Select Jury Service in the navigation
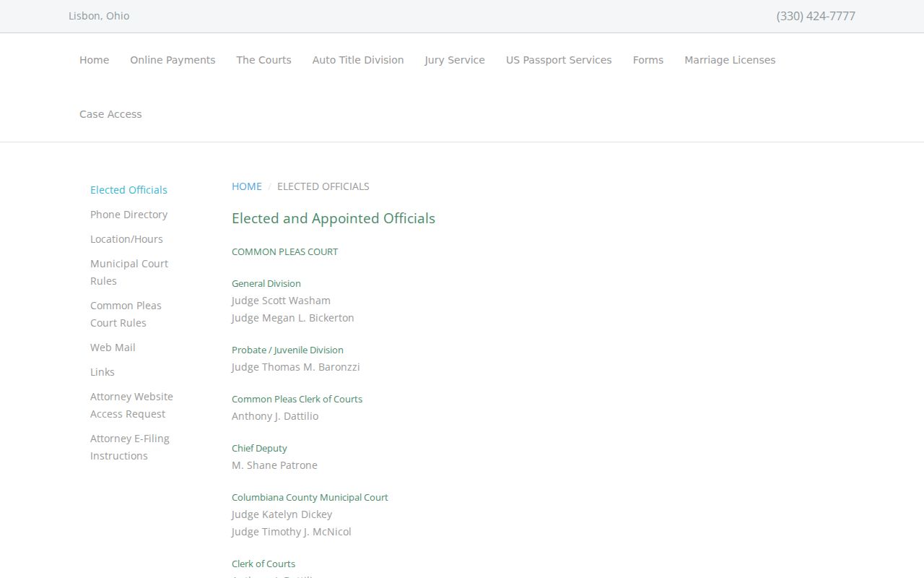This screenshot has height=578, width=924. pos(455,60)
